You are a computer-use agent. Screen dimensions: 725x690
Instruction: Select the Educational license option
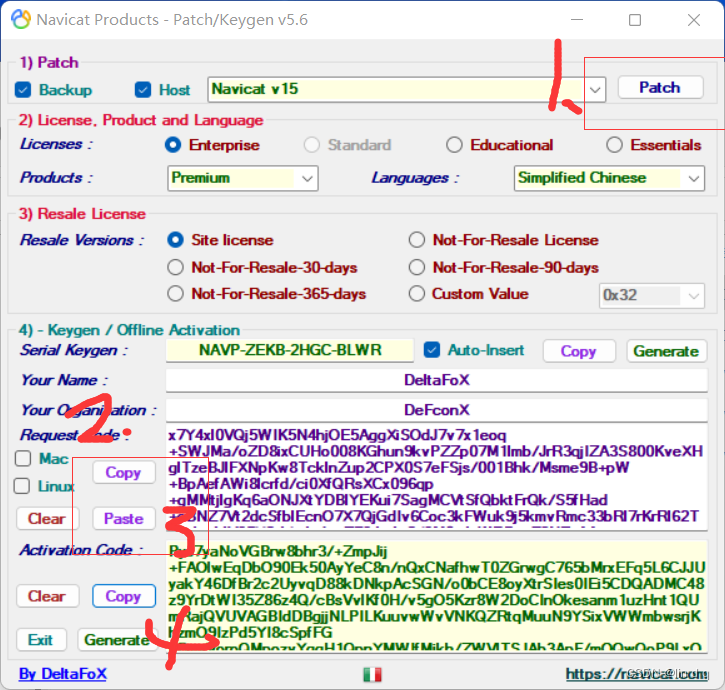454,145
